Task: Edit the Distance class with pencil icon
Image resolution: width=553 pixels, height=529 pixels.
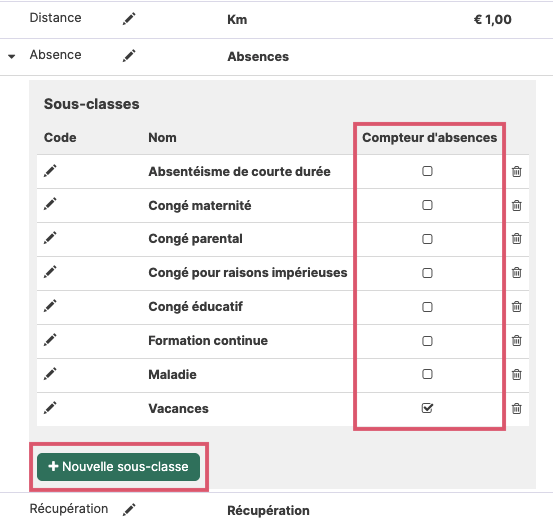Action: pos(129,19)
